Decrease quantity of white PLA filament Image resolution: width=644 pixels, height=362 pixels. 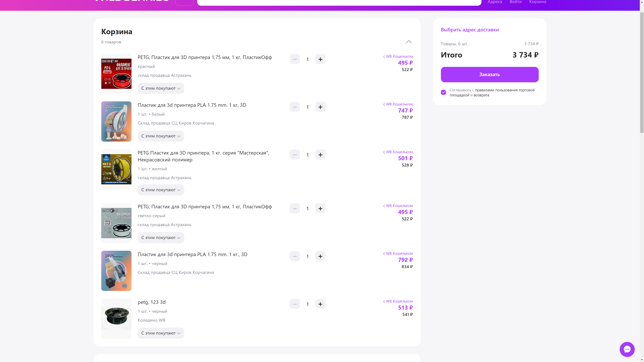[x=294, y=107]
